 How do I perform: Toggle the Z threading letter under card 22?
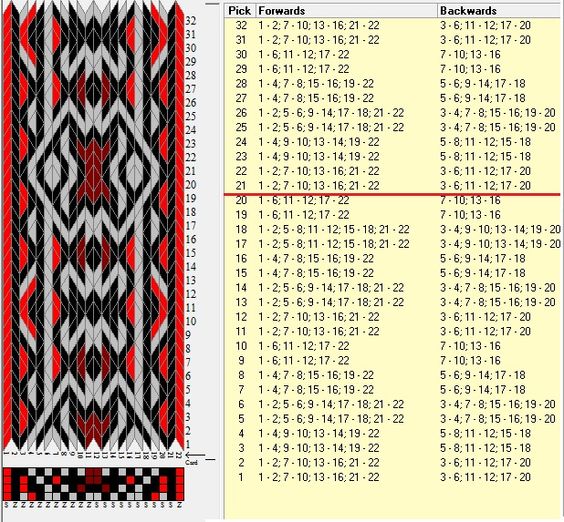coord(179,505)
